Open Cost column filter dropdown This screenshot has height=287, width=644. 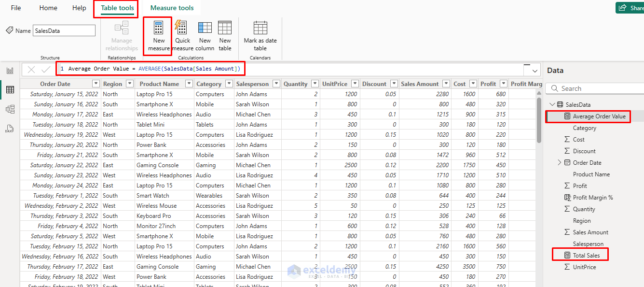click(x=473, y=84)
